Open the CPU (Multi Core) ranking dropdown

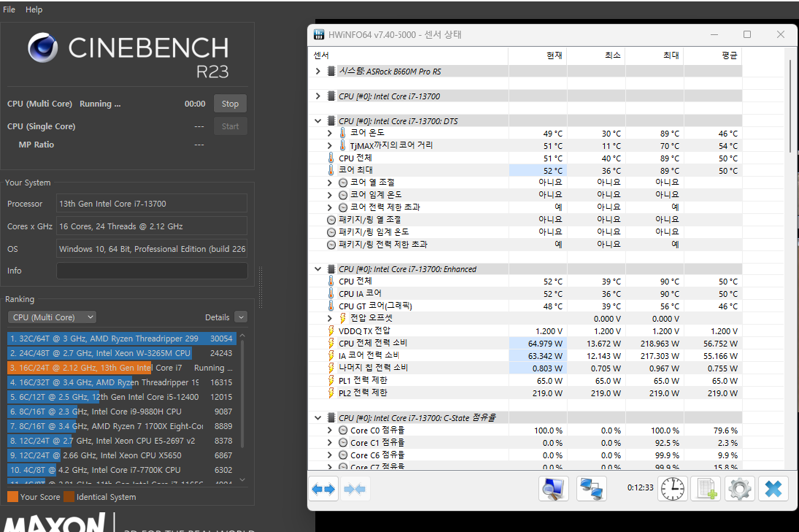coord(52,317)
